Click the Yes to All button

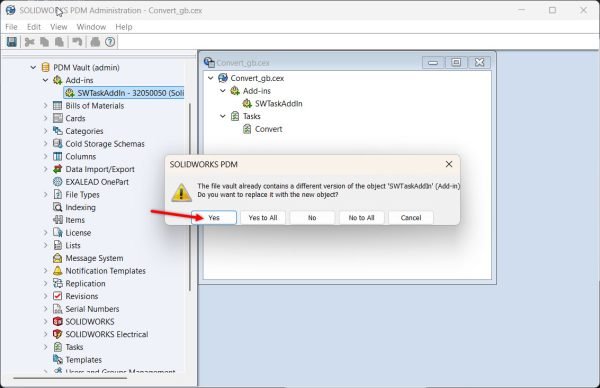[x=263, y=218]
